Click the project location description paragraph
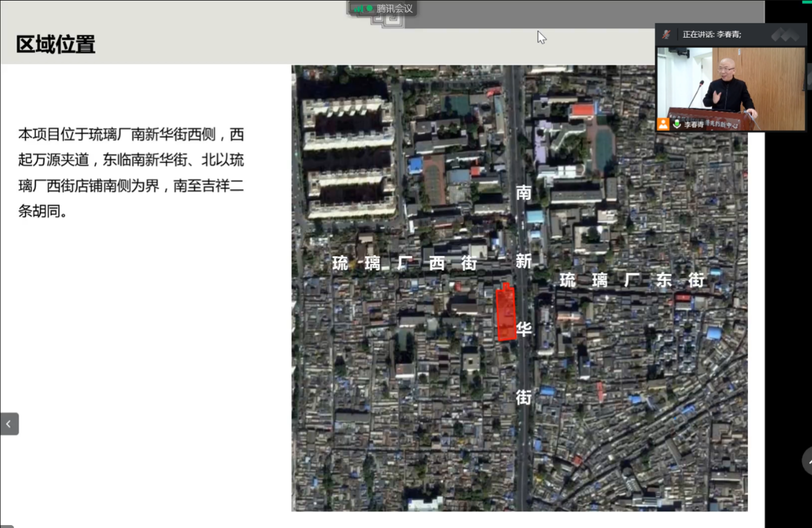Image resolution: width=812 pixels, height=528 pixels. [131, 173]
